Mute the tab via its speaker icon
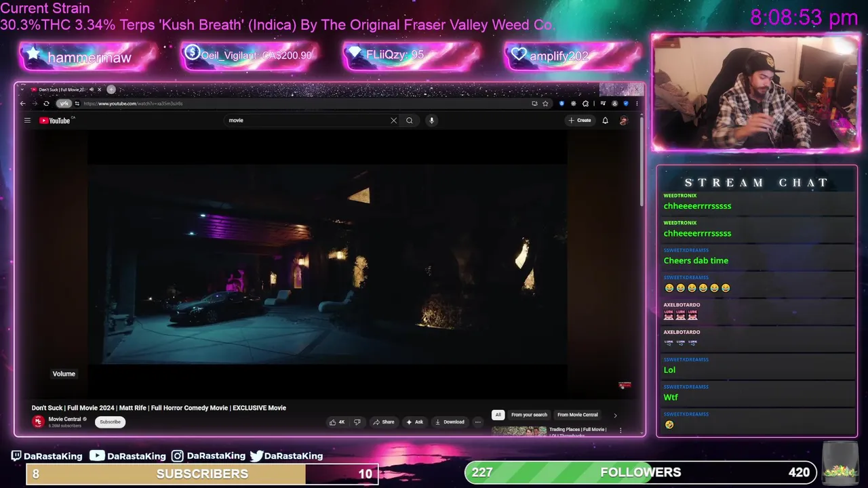 pyautogui.click(x=91, y=89)
